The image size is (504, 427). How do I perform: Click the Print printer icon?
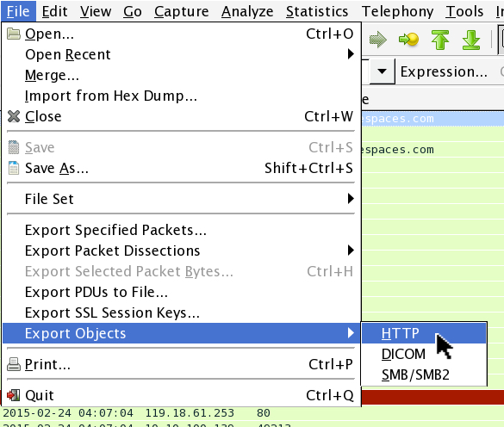click(x=14, y=364)
